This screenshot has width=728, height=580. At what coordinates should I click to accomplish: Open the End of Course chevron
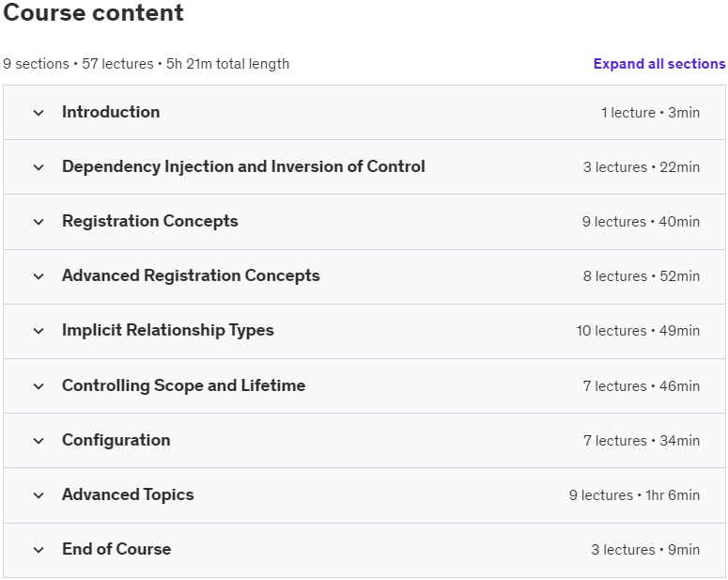[x=39, y=550]
